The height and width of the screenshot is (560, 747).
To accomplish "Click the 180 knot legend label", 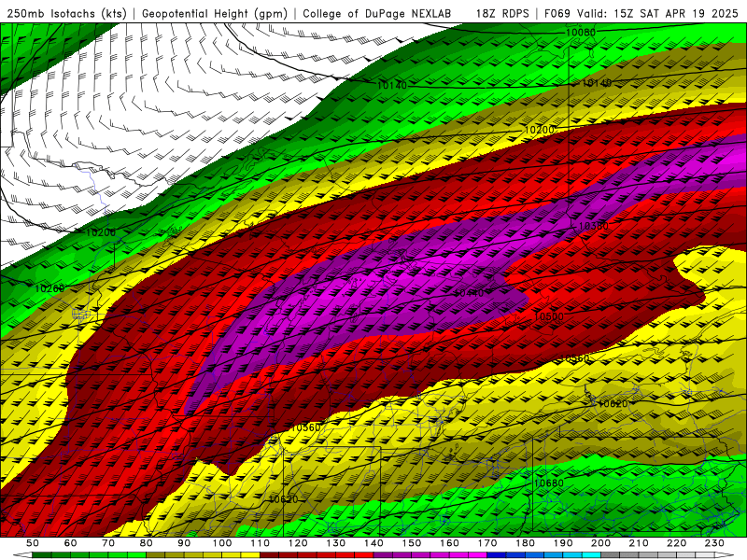I will pyautogui.click(x=525, y=543).
